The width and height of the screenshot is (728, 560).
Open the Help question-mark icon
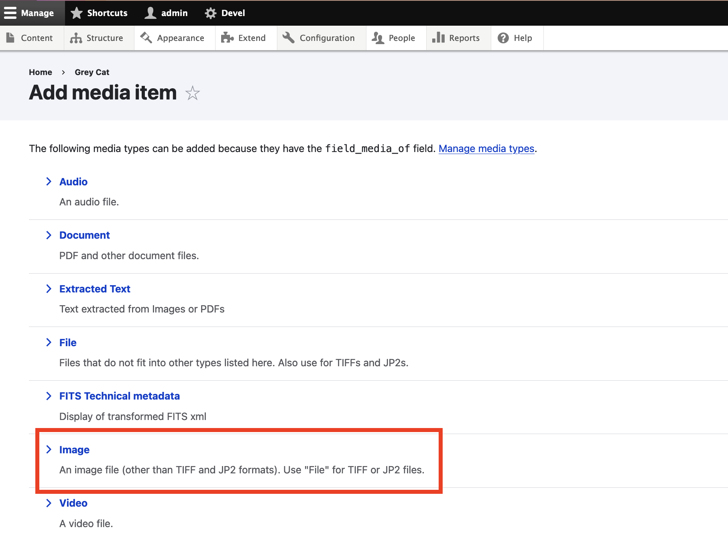[x=503, y=38]
